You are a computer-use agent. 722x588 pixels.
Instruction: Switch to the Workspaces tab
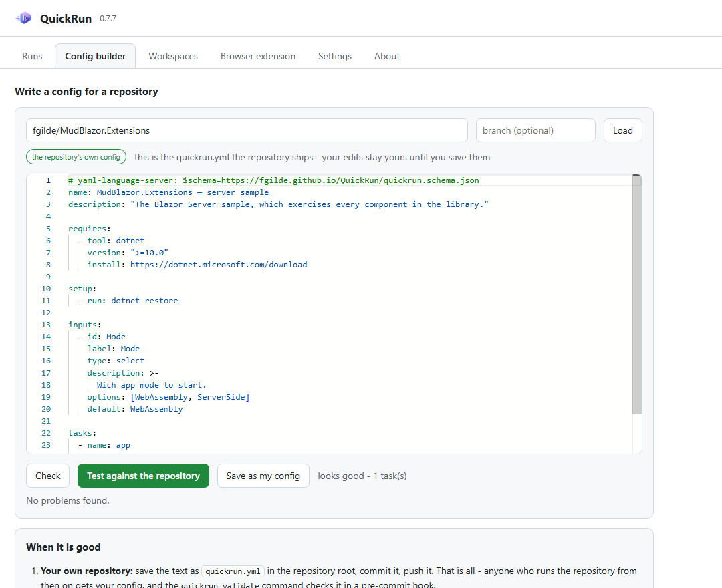pyautogui.click(x=173, y=56)
